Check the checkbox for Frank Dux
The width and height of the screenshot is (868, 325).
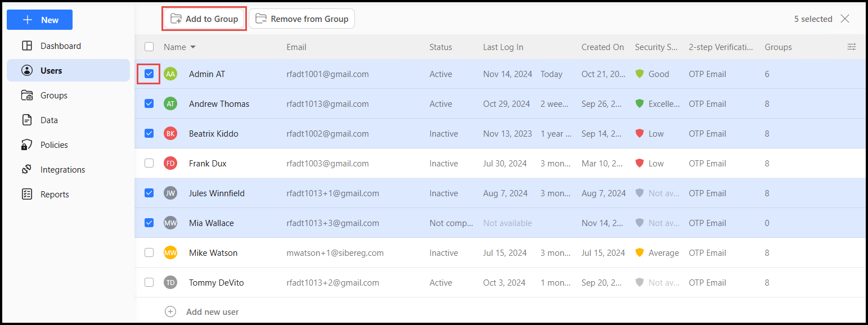149,163
